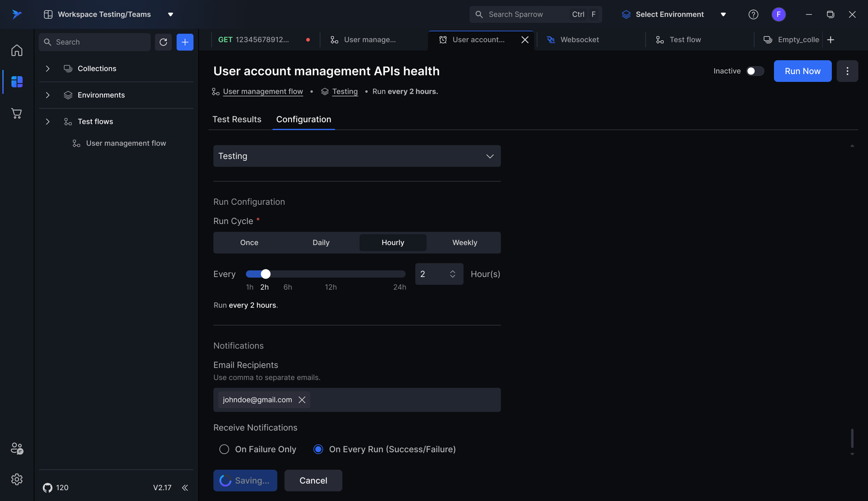Open the settings gear icon
This screenshot has width=868, height=501.
point(17,479)
